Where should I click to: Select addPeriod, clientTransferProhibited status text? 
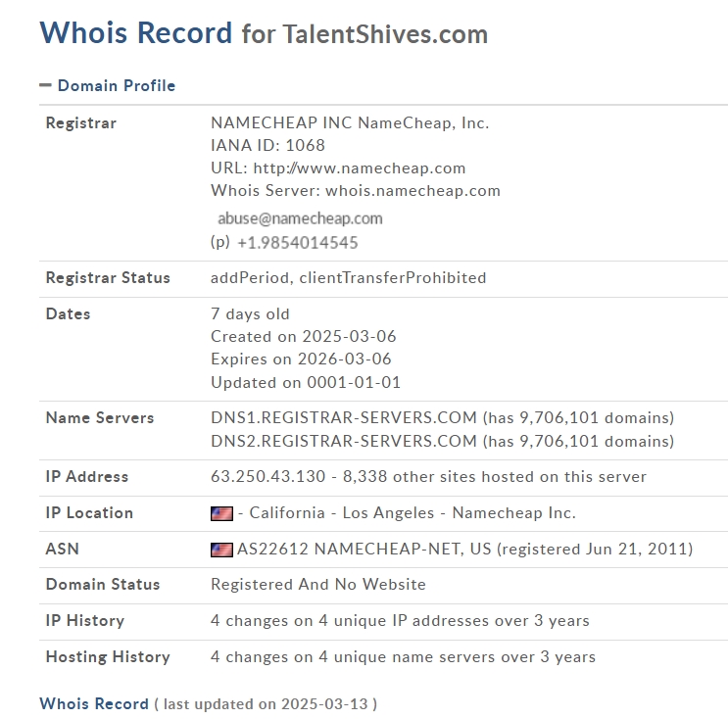[348, 277]
